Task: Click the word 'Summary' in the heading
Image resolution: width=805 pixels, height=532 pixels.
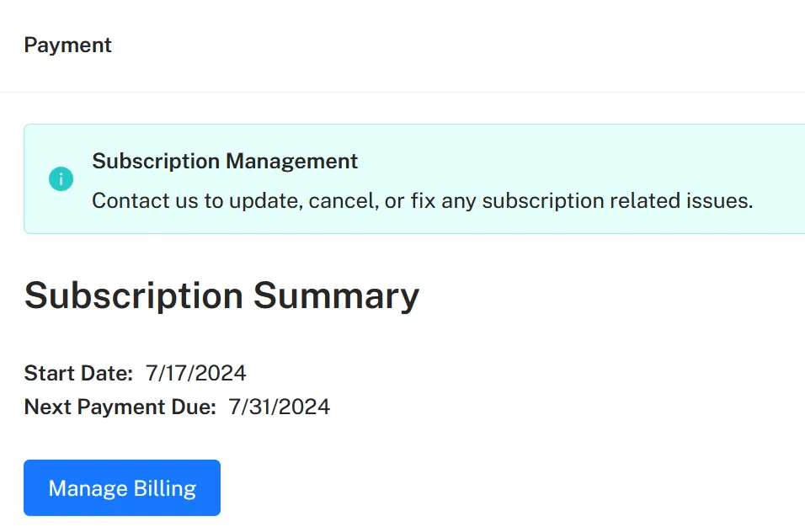Action: [x=336, y=297]
